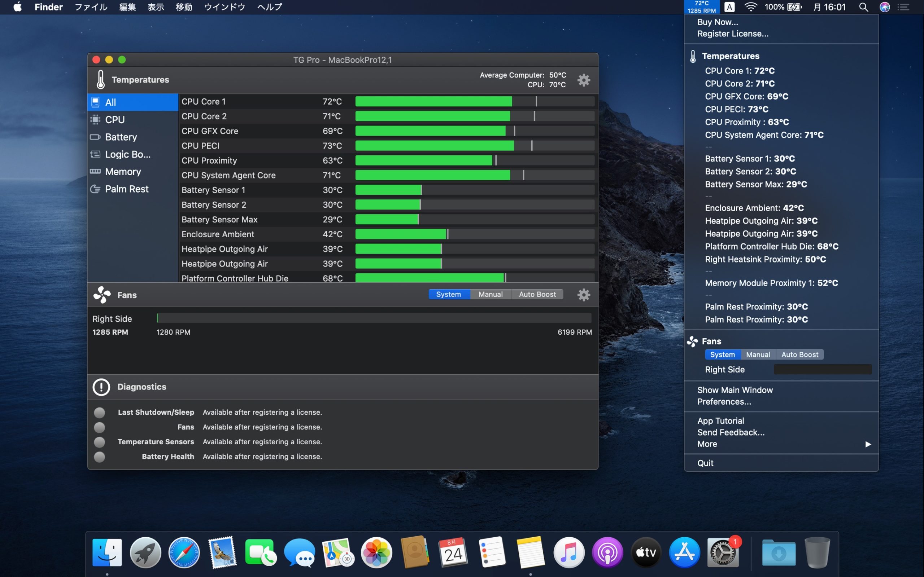Drag the Right Side fan speed slider
924x577 pixels.
[x=158, y=318]
